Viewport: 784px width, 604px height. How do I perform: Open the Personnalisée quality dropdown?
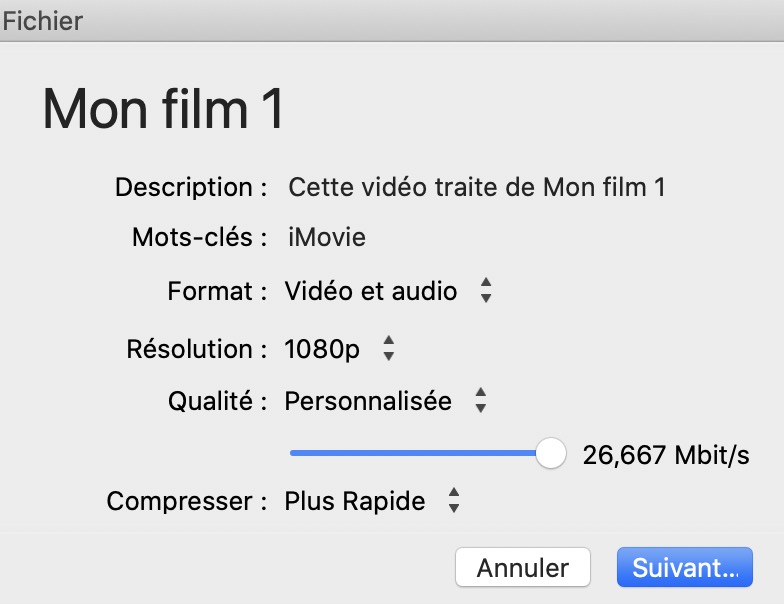click(x=368, y=401)
